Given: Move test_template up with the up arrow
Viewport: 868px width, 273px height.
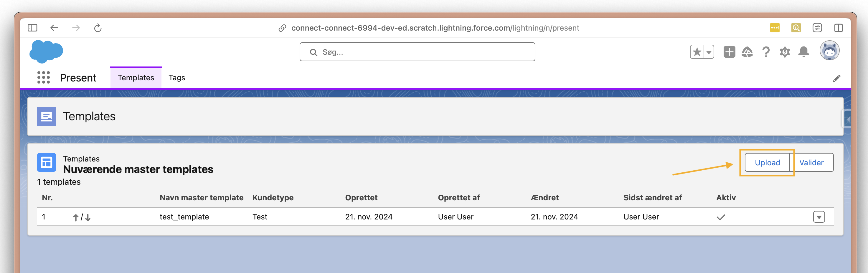Looking at the screenshot, I should pyautogui.click(x=76, y=217).
